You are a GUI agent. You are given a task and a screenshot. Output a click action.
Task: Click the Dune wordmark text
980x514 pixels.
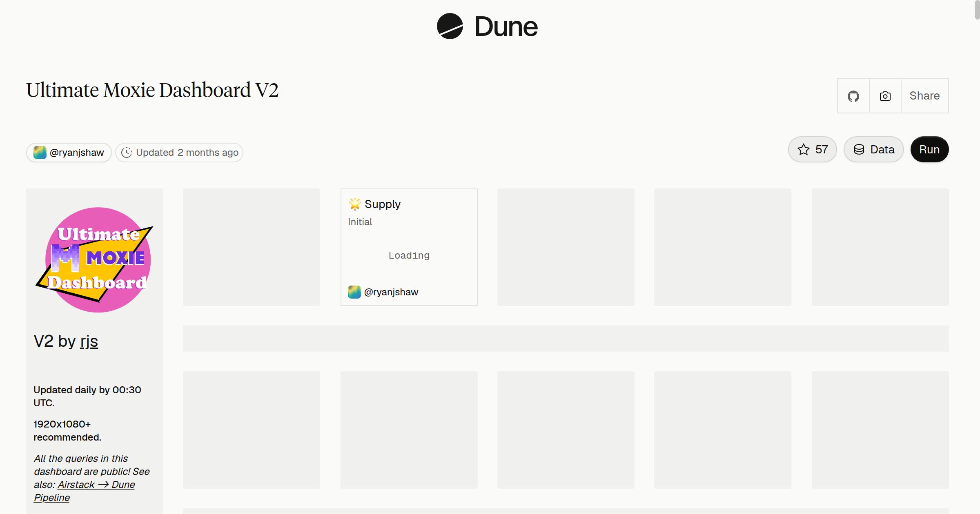(506, 27)
